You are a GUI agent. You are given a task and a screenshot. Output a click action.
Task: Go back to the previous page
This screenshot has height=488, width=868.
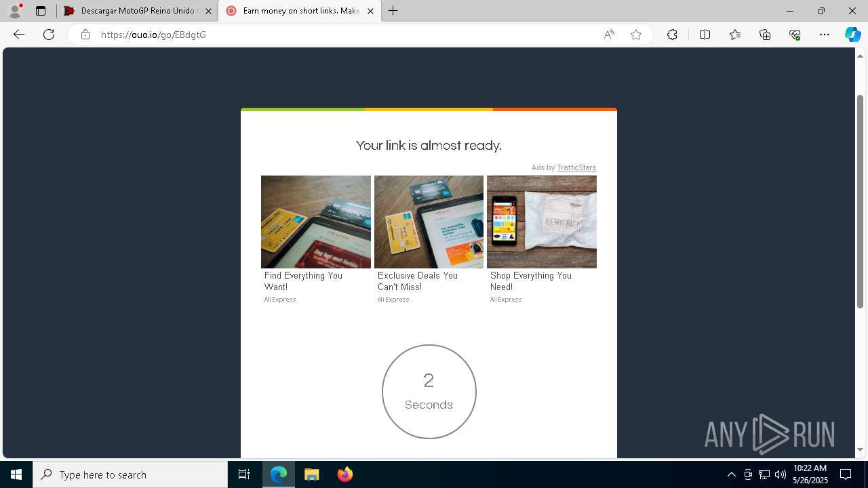[x=19, y=35]
